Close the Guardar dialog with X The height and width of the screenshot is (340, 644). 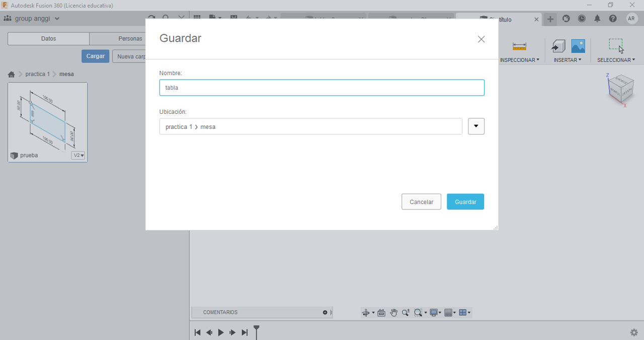[481, 39]
